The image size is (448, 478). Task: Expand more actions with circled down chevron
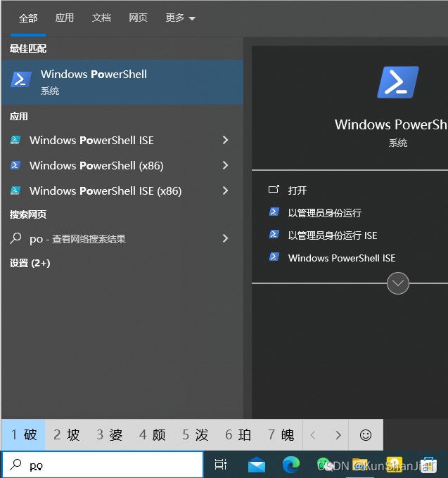click(398, 283)
